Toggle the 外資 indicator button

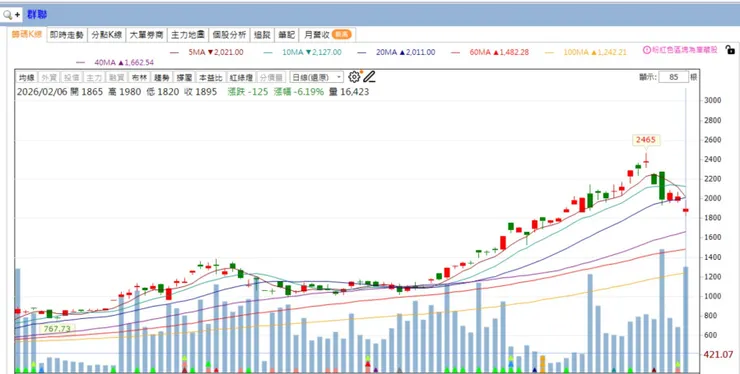(x=49, y=77)
